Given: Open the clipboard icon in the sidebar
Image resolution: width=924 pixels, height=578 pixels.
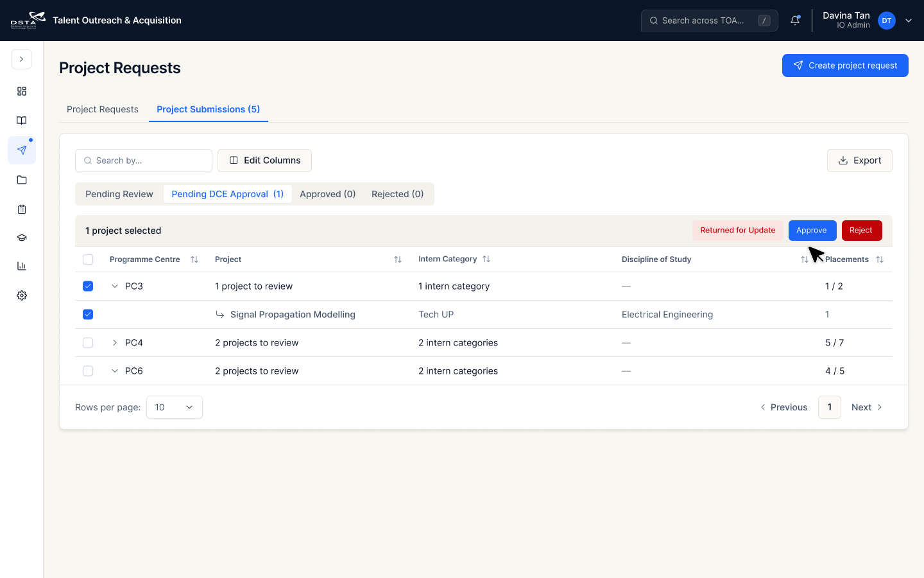Looking at the screenshot, I should [22, 209].
